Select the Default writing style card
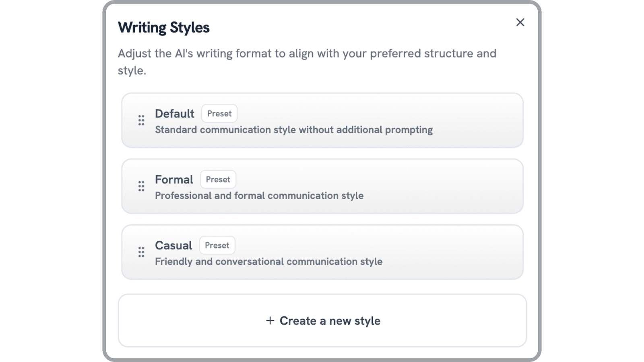 click(x=322, y=120)
